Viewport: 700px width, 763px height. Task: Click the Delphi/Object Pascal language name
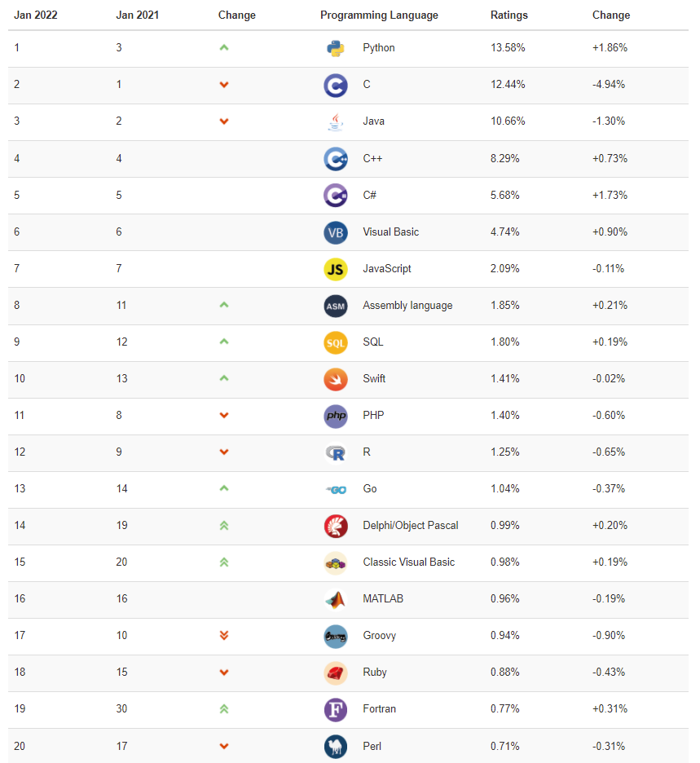(411, 526)
